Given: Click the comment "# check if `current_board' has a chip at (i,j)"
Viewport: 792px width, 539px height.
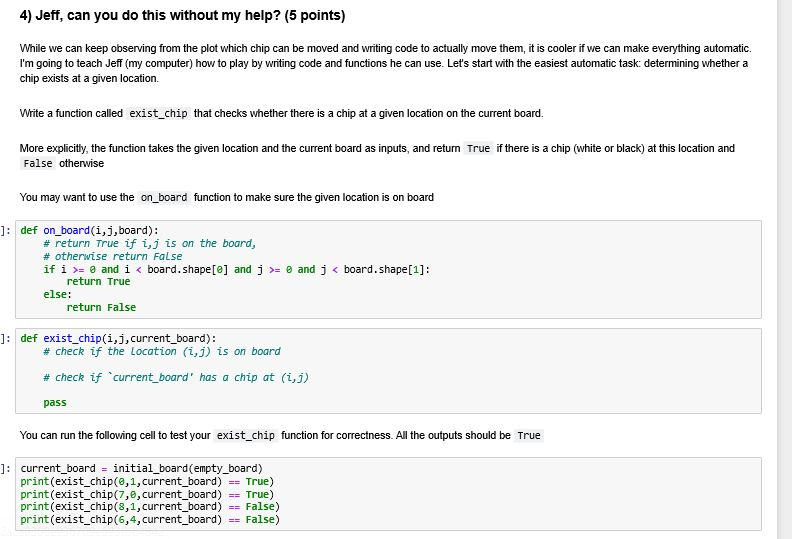Looking at the screenshot, I should (x=176, y=377).
